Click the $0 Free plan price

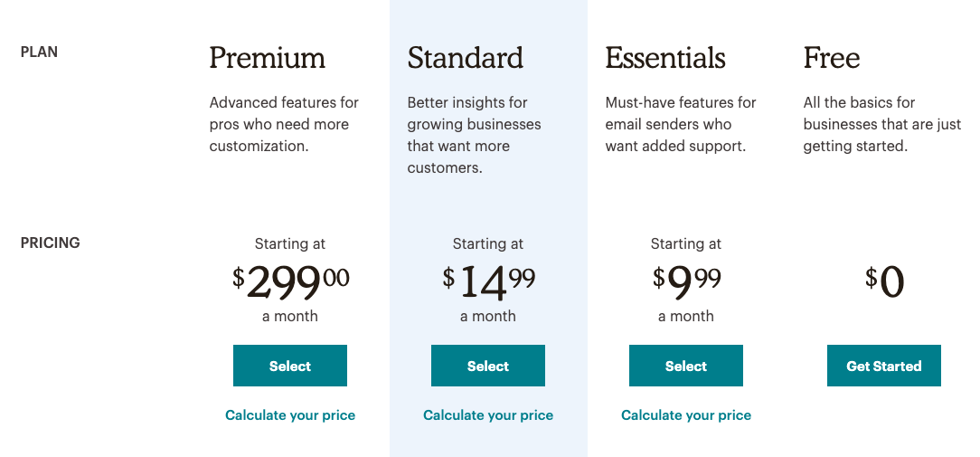click(x=884, y=281)
